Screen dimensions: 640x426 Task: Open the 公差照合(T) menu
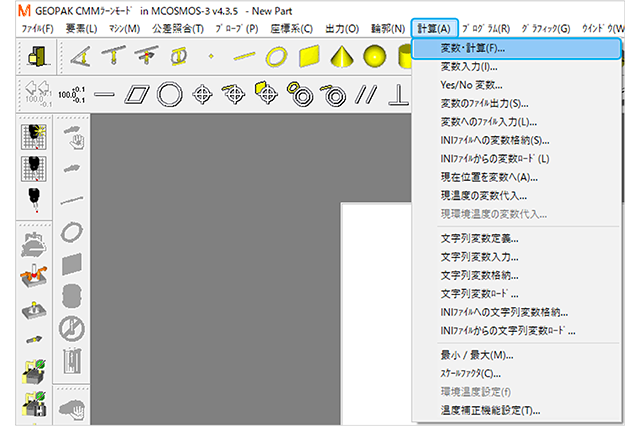(178, 28)
